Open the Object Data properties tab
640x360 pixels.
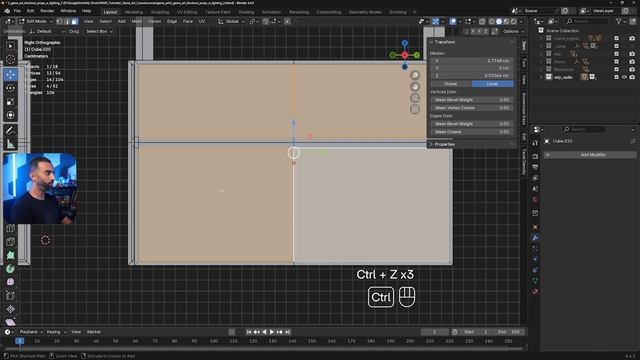(535, 281)
